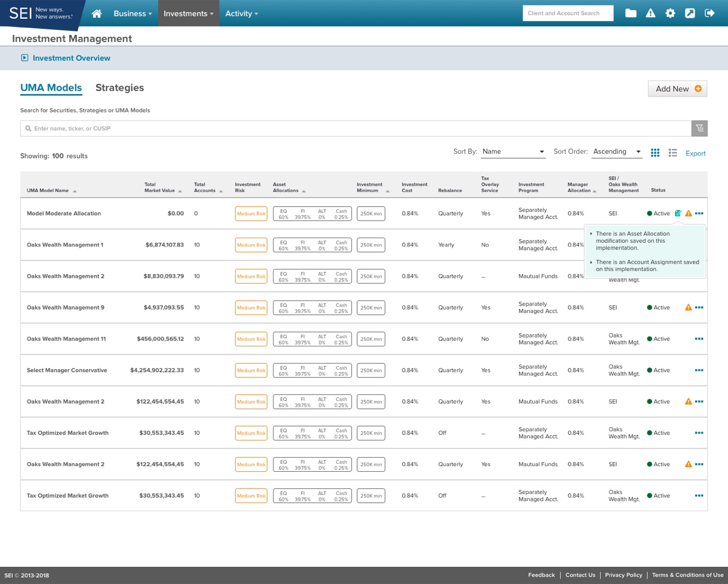Switch to list view icon
The height and width of the screenshot is (584, 728).
pyautogui.click(x=673, y=152)
